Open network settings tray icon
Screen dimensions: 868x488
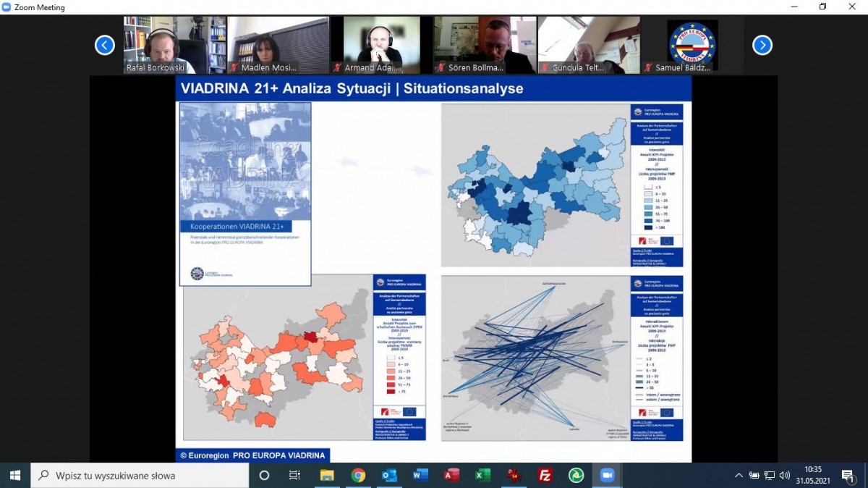click(x=770, y=476)
